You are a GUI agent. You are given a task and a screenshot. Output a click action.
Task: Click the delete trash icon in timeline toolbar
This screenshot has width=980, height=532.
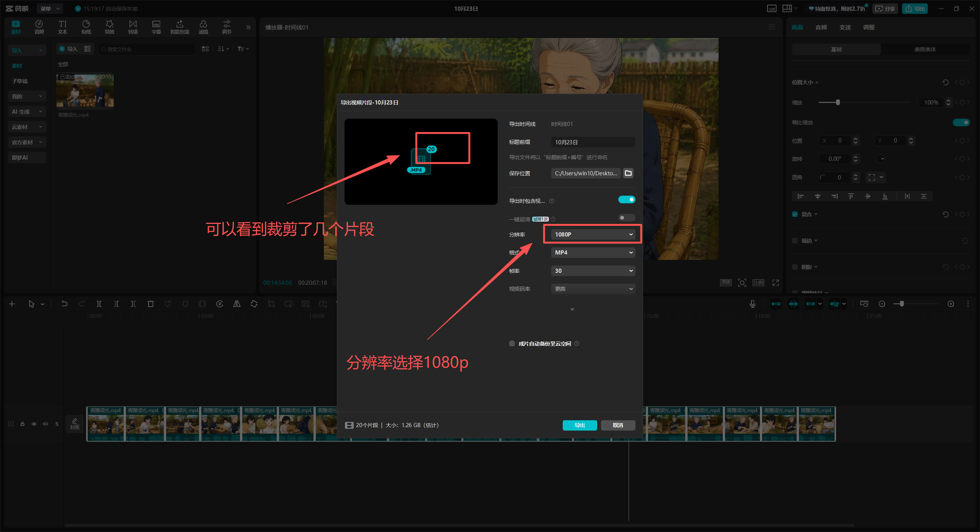[150, 304]
